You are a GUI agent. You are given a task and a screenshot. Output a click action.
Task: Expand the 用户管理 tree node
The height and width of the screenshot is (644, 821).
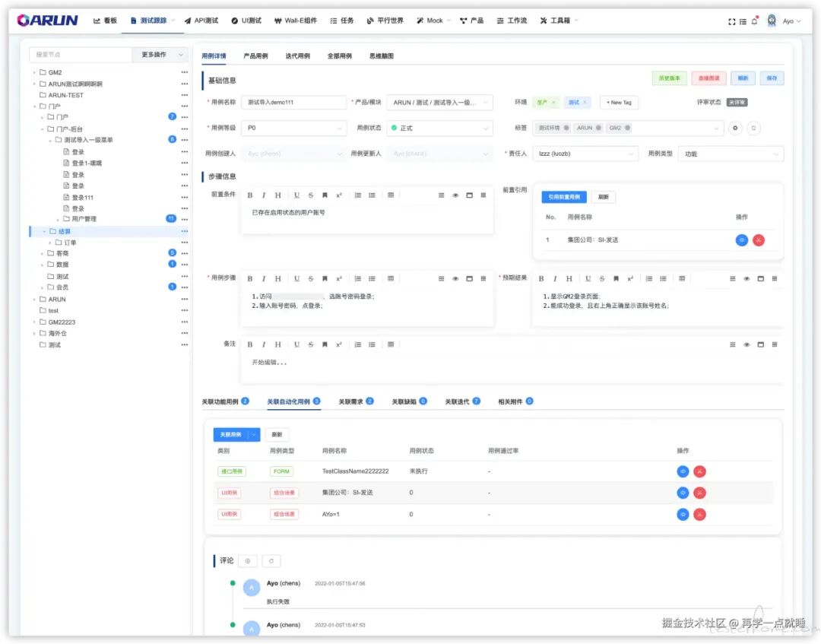[x=58, y=219]
